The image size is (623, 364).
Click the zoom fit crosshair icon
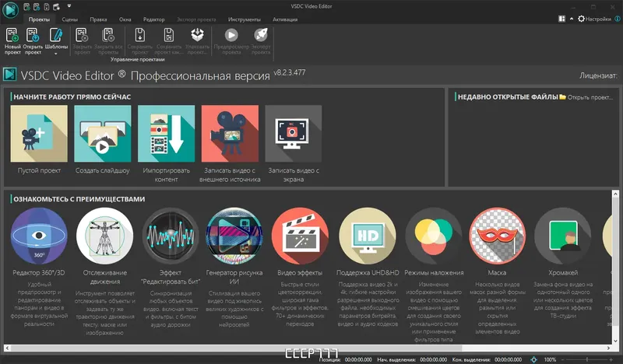pyautogui.click(x=534, y=359)
